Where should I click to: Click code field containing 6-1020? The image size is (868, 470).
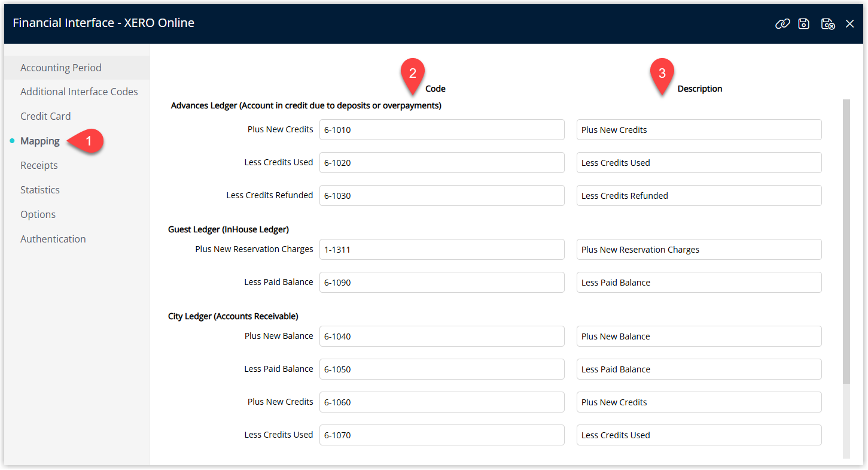(442, 162)
